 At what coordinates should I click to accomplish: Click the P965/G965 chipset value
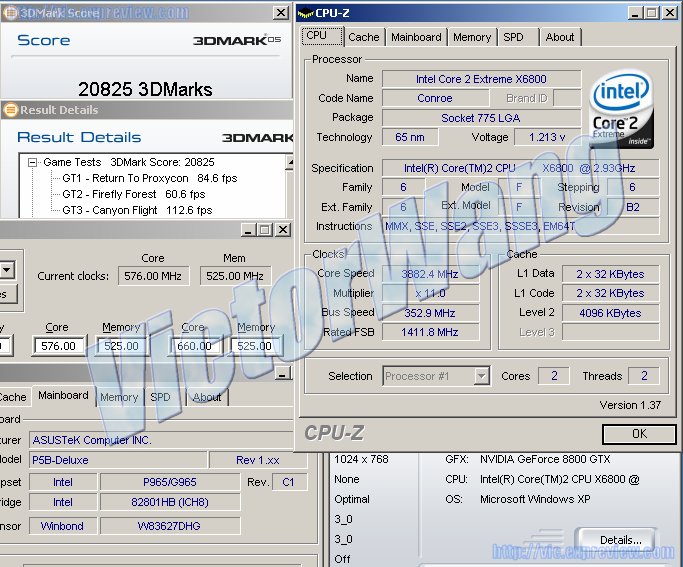click(x=170, y=482)
